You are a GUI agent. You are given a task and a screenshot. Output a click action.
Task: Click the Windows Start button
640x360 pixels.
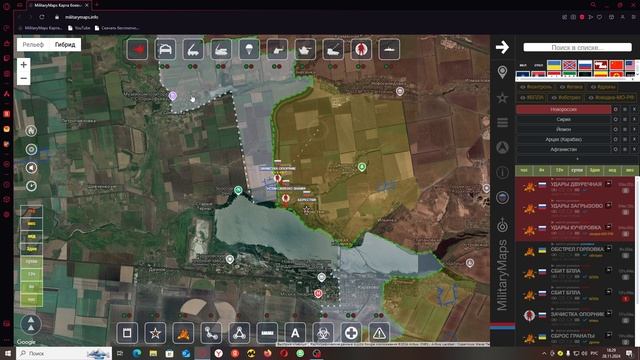coord(7,353)
